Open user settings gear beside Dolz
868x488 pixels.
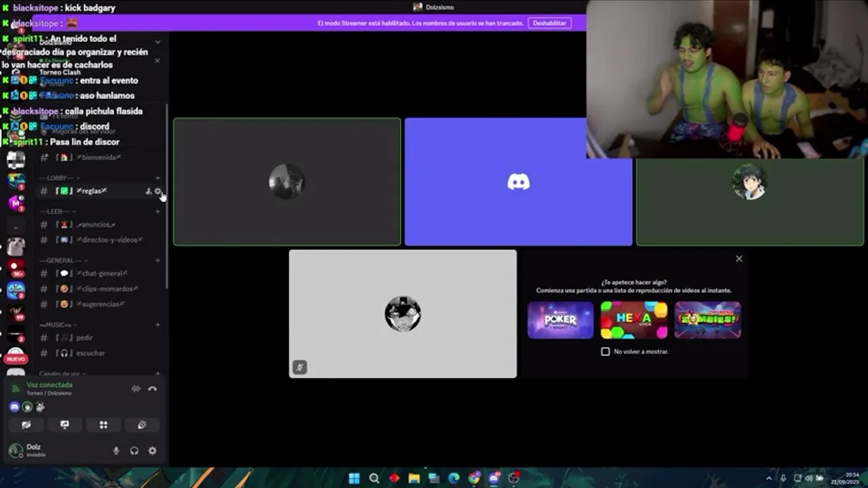(153, 451)
